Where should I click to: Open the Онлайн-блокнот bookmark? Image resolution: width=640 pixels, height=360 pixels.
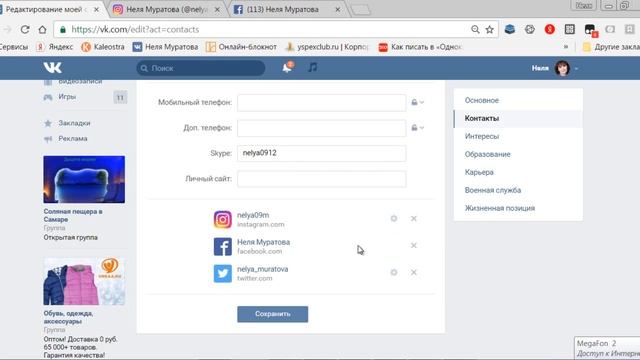click(x=241, y=47)
